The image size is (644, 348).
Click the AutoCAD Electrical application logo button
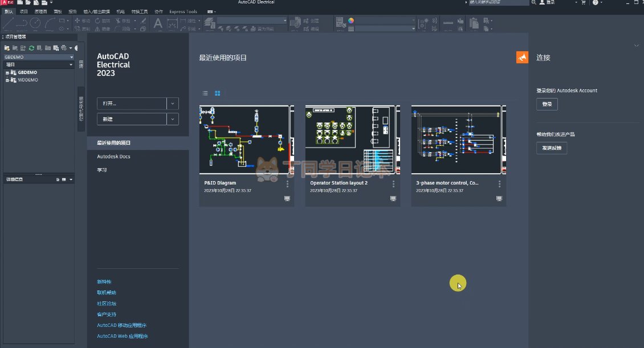click(x=7, y=3)
